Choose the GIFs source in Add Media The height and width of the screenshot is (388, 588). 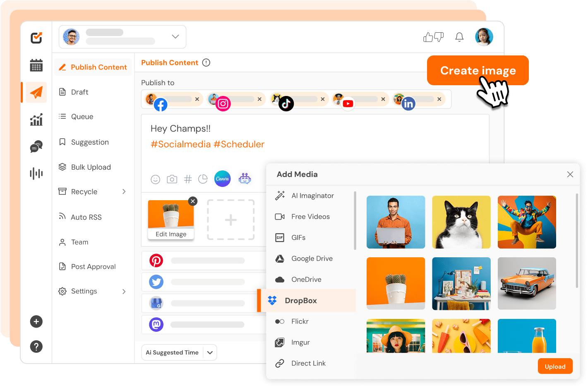299,237
